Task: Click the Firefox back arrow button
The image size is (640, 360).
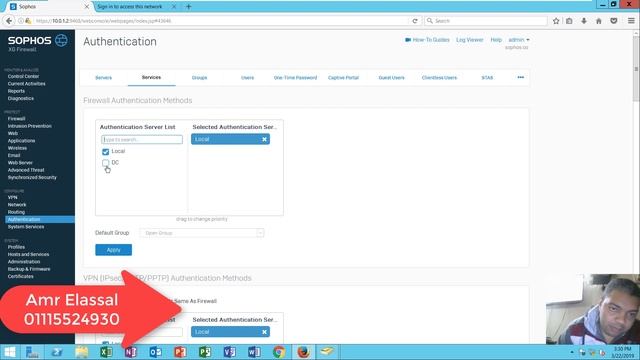Action: pyautogui.click(x=9, y=21)
